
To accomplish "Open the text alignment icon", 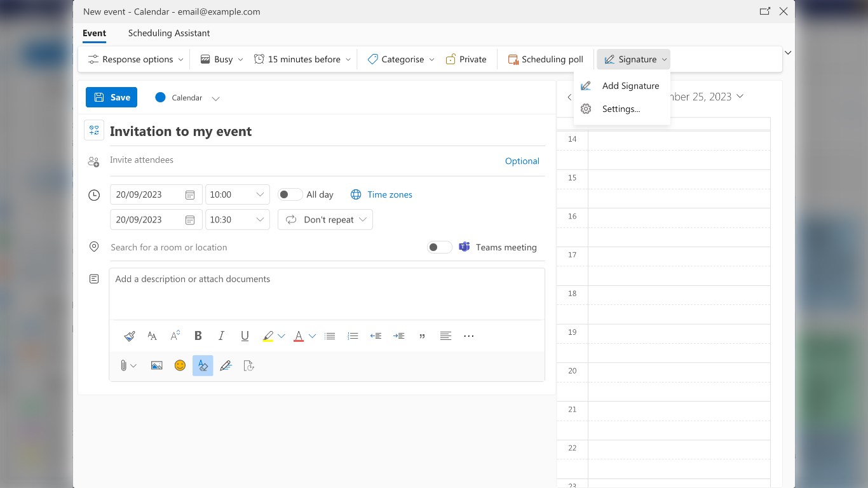I will pyautogui.click(x=445, y=336).
